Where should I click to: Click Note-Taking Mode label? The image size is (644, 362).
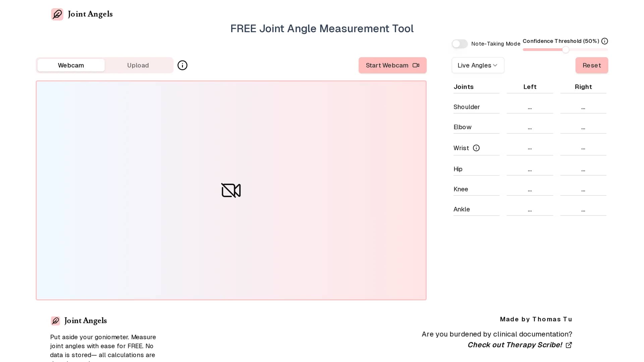[496, 44]
